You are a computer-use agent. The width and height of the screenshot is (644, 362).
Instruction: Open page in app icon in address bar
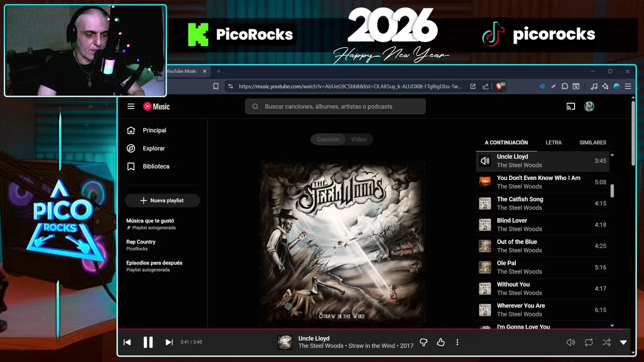473,86
